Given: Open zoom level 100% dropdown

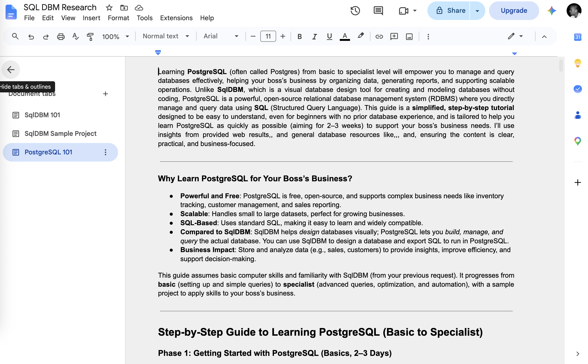Looking at the screenshot, I should (115, 37).
